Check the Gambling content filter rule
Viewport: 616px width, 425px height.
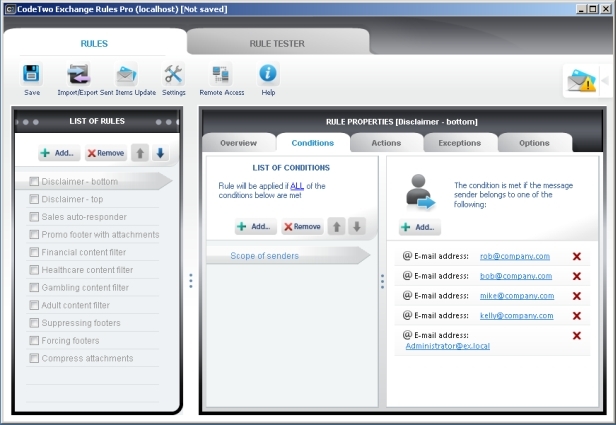tap(35, 288)
